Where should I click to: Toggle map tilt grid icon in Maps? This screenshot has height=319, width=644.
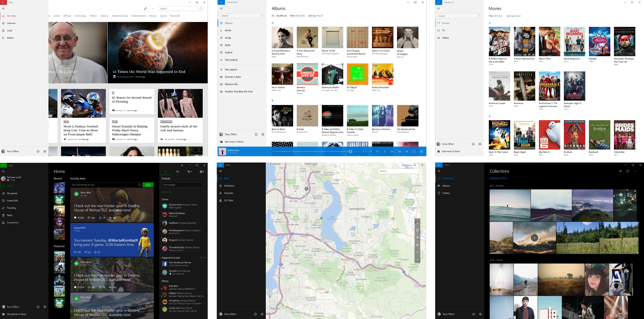417,230
